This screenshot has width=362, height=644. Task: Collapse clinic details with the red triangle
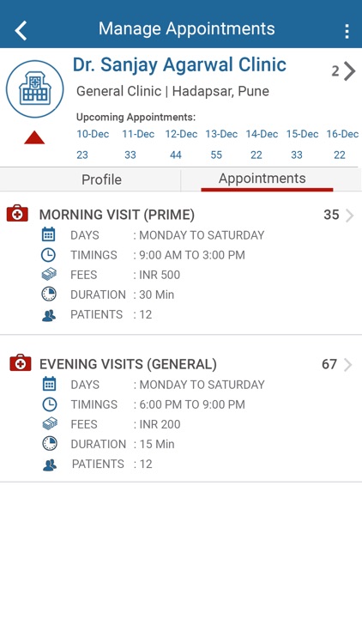(34, 137)
